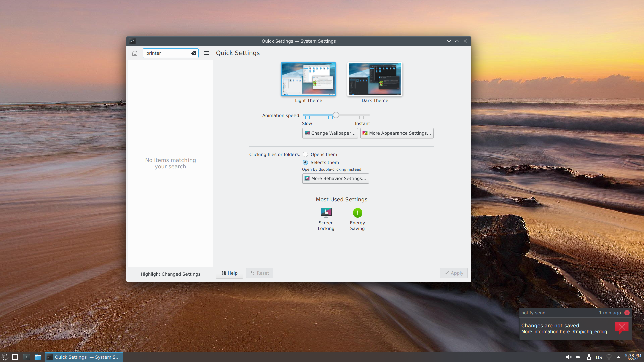Open the clock showing 5:38 PM
This screenshot has width=644, height=362.
click(x=633, y=357)
